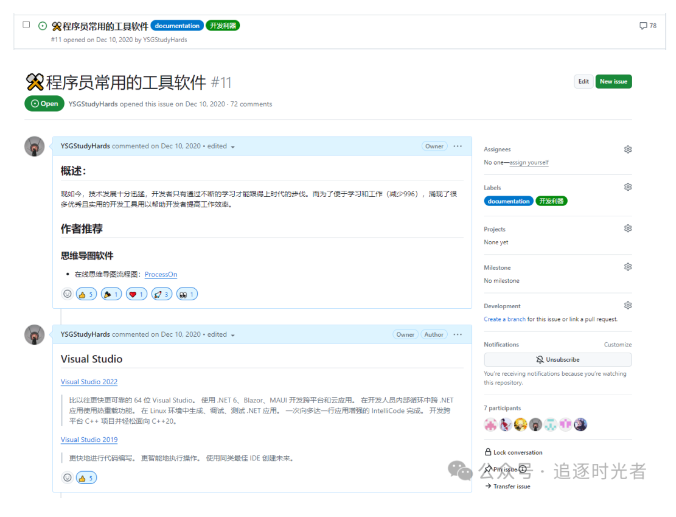Click the Labels gear icon in sidebar
This screenshot has height=517, width=676.
[627, 187]
